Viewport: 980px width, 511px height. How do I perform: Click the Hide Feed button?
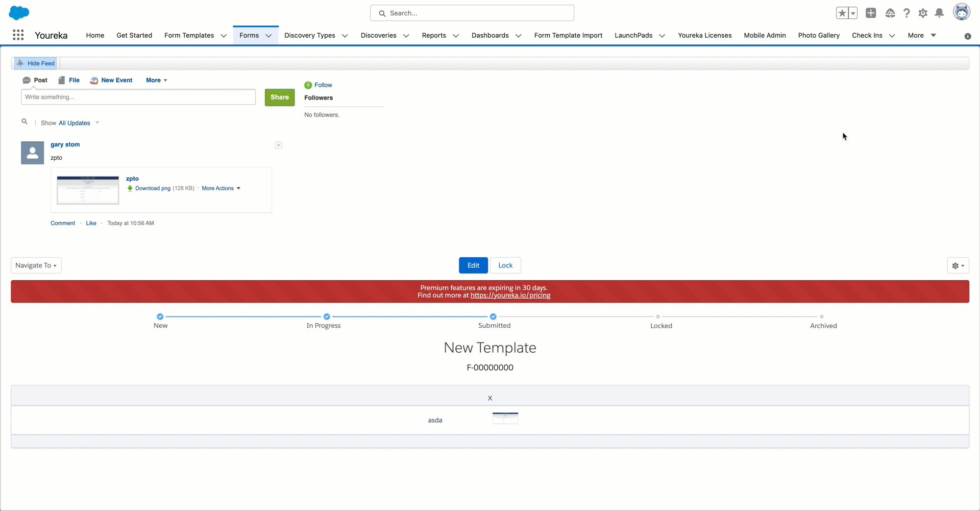pos(36,63)
